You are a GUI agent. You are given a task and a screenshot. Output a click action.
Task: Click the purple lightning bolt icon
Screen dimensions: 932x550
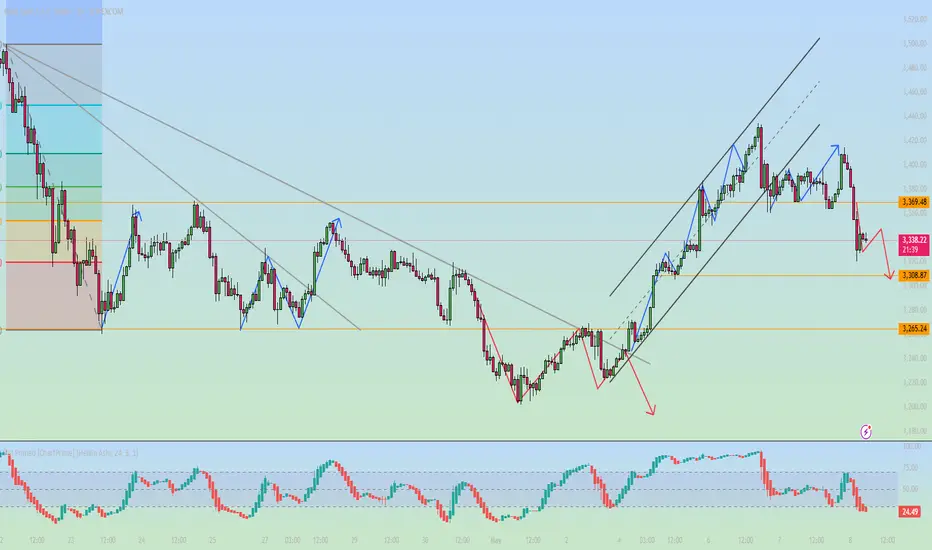click(x=866, y=432)
